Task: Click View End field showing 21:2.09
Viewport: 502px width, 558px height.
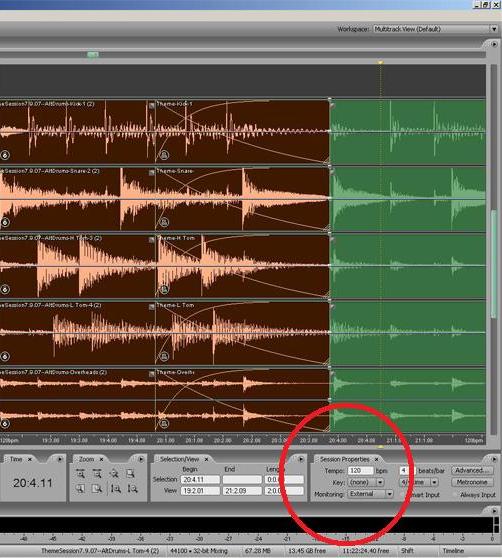Action: click(x=242, y=491)
